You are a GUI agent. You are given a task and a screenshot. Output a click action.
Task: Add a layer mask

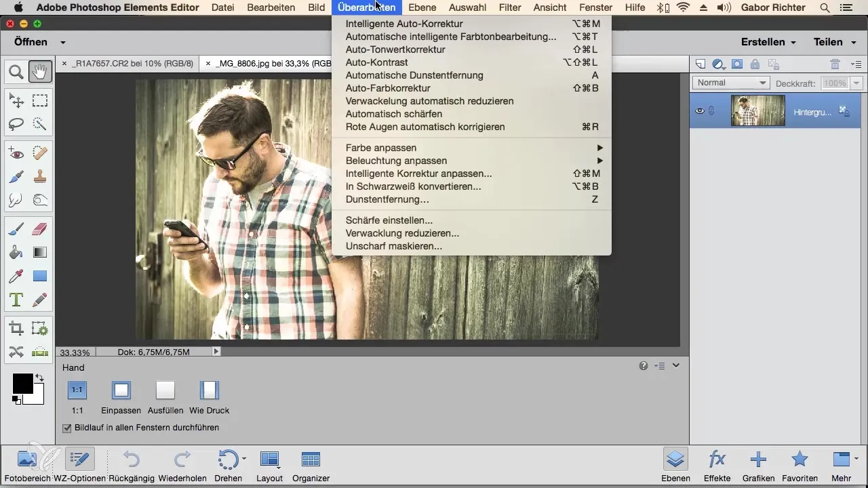[737, 64]
